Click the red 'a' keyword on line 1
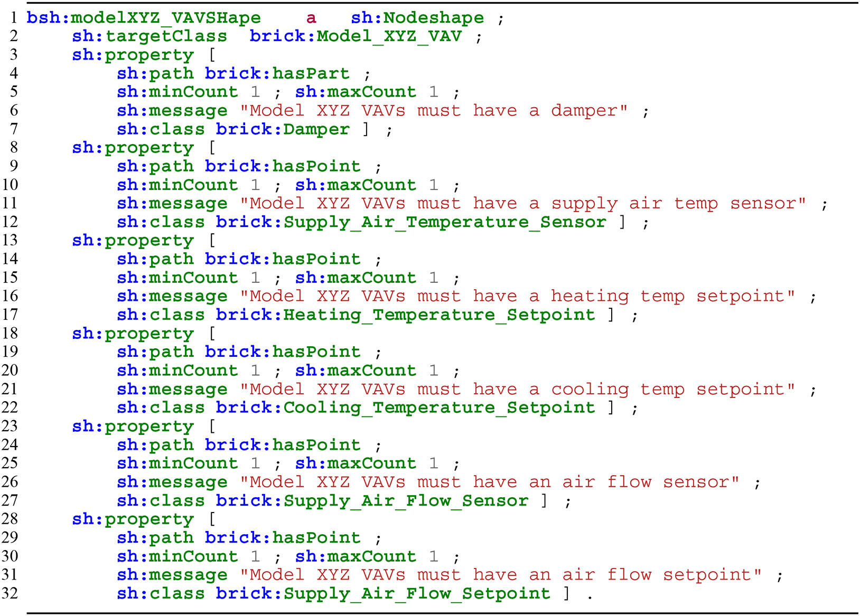860x616 pixels. [x=311, y=18]
